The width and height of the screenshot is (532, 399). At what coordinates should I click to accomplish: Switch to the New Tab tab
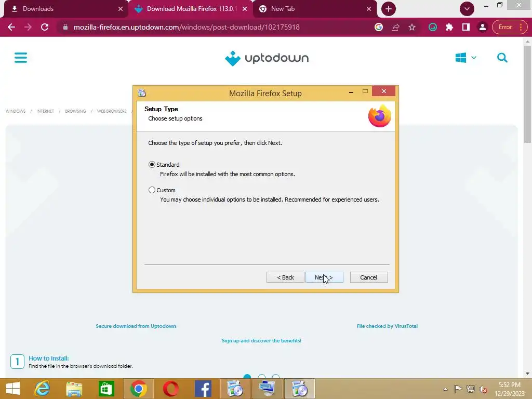pos(314,9)
